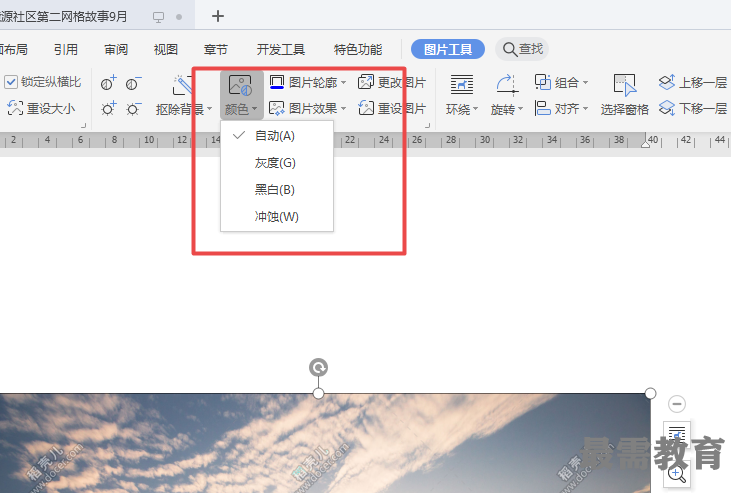Click the image rotation handle
The image size is (731, 493).
pos(318,368)
